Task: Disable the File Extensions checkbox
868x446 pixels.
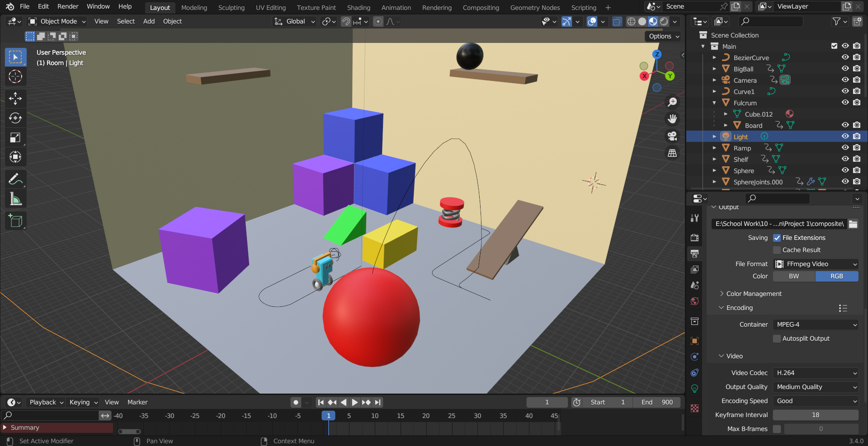Action: point(777,238)
